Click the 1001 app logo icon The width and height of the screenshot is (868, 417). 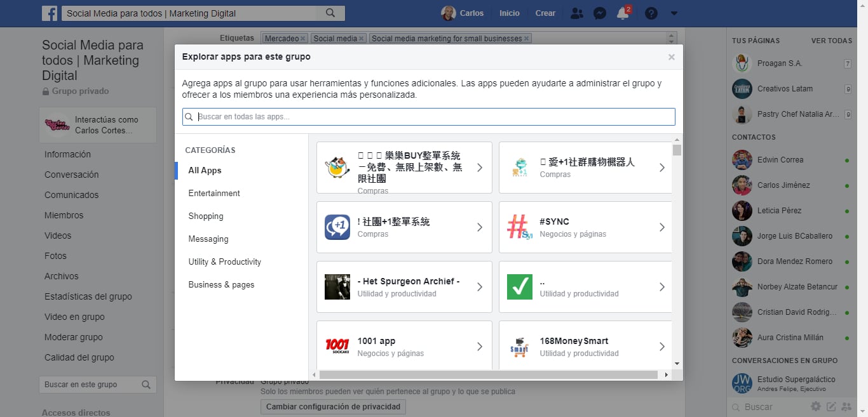click(x=337, y=347)
